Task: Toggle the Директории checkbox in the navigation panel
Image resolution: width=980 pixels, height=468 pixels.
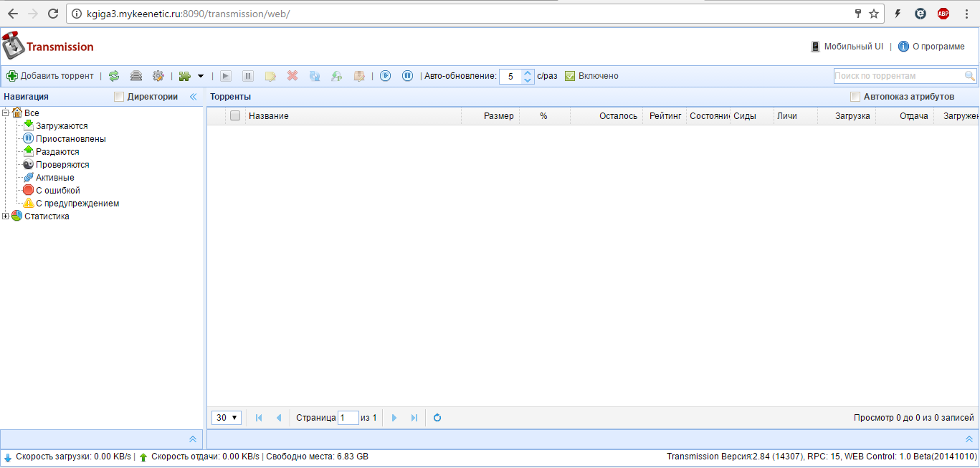Action: 119,97
